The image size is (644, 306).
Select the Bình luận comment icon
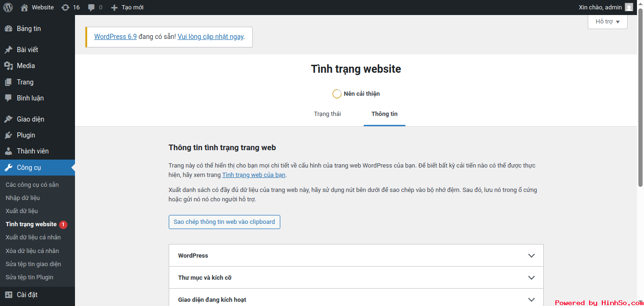coord(10,98)
